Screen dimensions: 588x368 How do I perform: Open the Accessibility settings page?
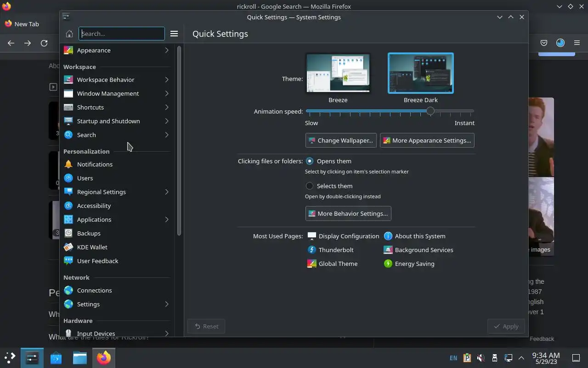[117, 206]
